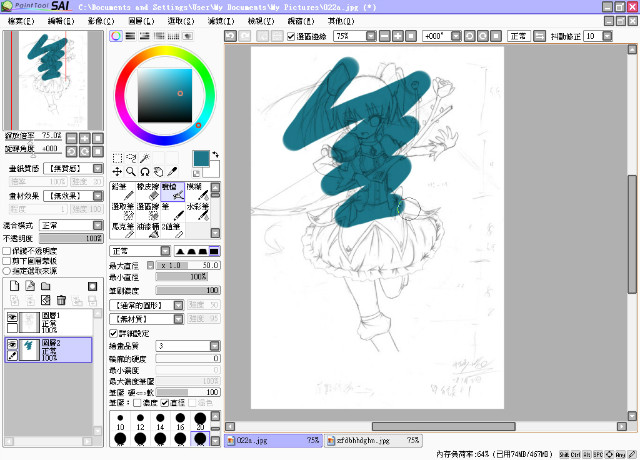Screen dimensions: 640x460
Task: Clear the layer with the eraser-page icon
Action: point(46,300)
